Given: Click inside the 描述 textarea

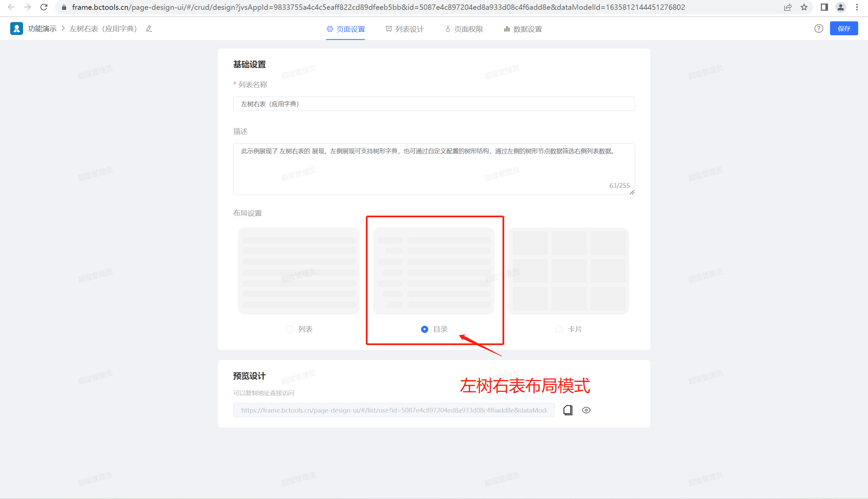Looking at the screenshot, I should click(x=434, y=169).
